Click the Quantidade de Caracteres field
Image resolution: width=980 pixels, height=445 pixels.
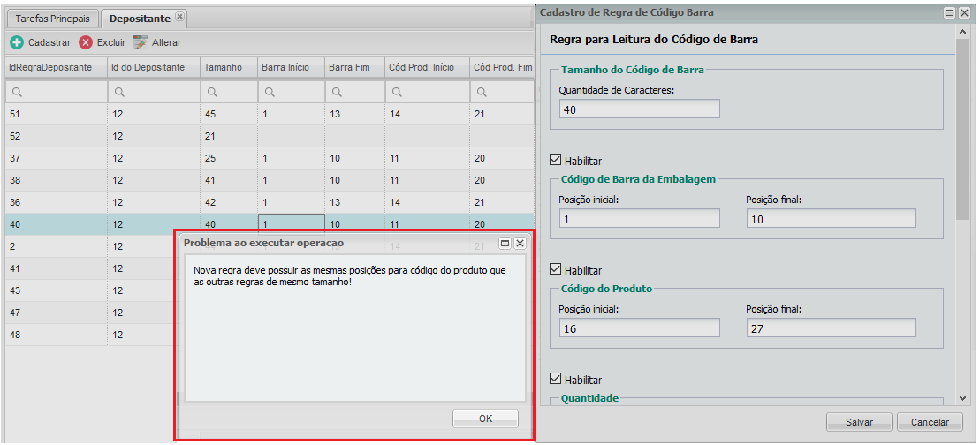tap(640, 109)
